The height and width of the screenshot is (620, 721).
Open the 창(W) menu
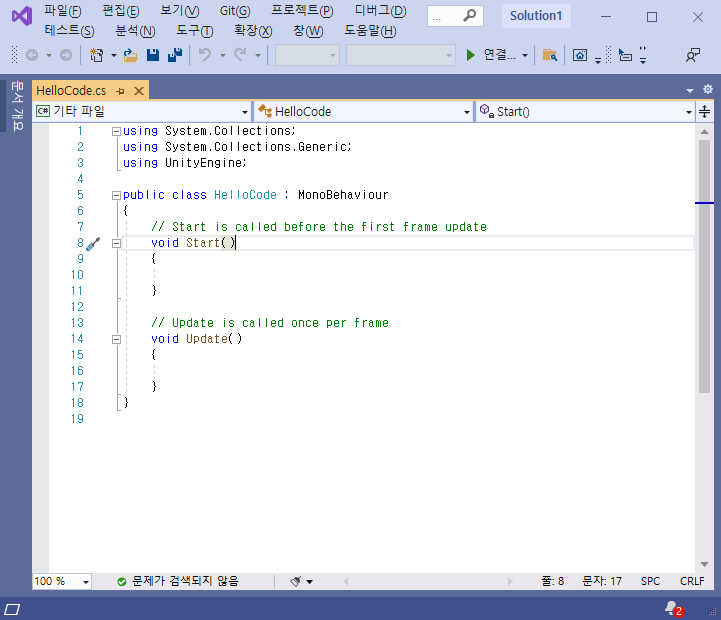click(x=309, y=31)
